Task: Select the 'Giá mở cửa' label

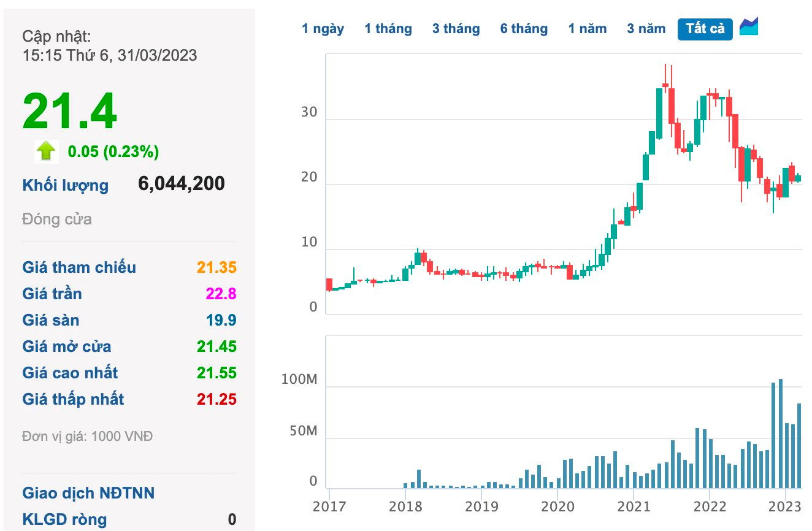Action: [x=67, y=346]
